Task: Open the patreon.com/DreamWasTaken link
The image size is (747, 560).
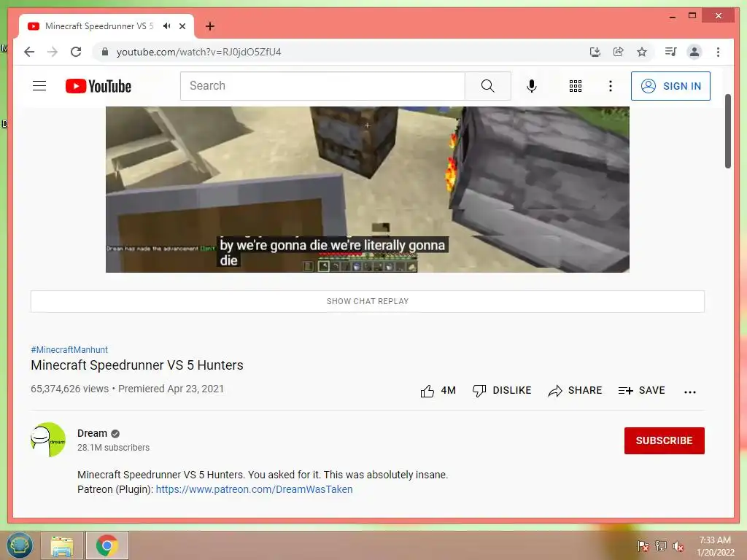Action: 254,489
